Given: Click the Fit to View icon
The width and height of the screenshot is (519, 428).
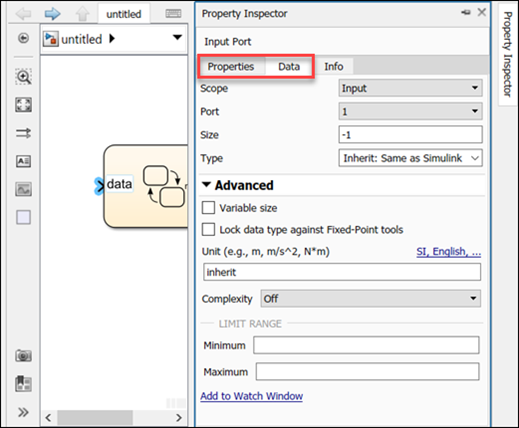Looking at the screenshot, I should tap(23, 105).
